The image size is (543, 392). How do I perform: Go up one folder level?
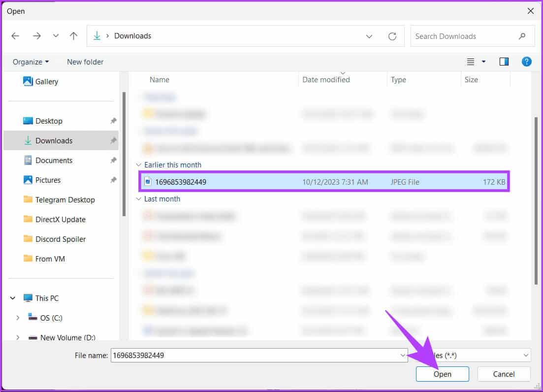click(x=73, y=35)
